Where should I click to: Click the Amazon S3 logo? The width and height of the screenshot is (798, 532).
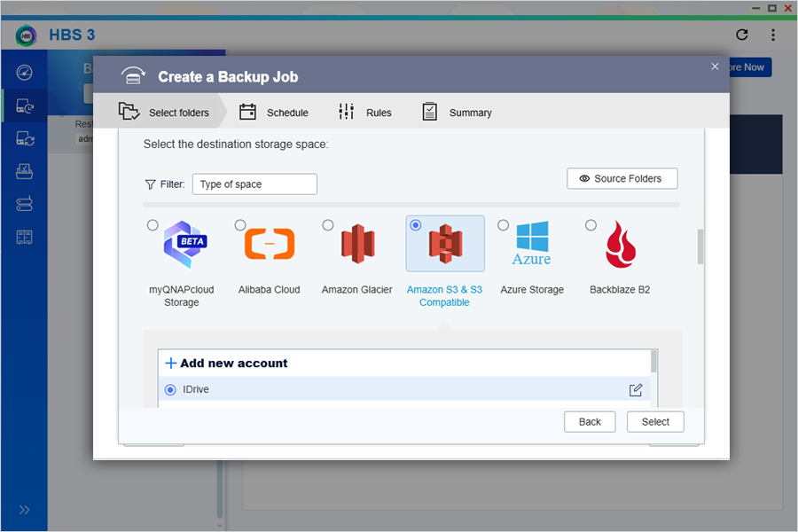[x=446, y=244]
